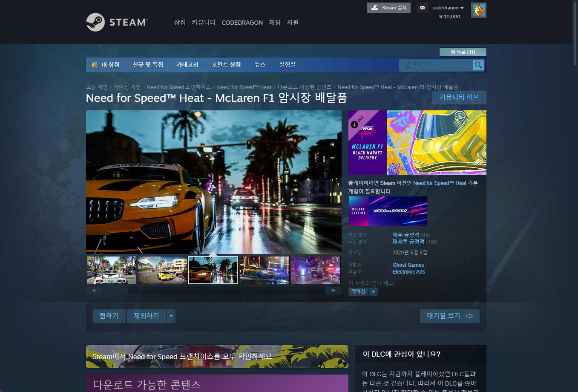
Task: Select the purple neon city thumbnail
Action: point(316,270)
